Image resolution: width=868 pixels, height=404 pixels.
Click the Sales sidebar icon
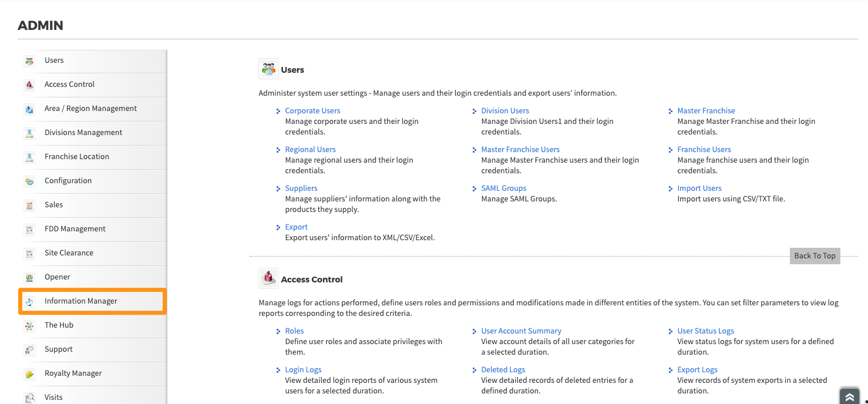tap(29, 205)
